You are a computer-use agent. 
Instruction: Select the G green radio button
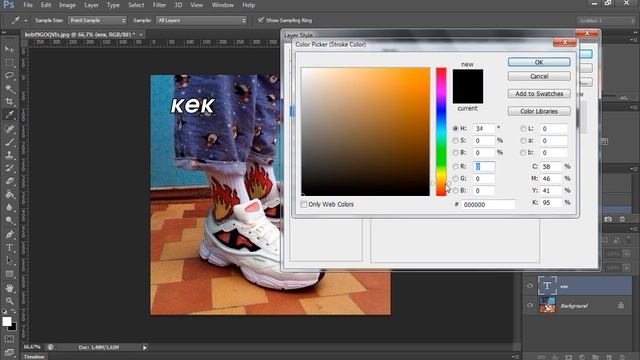coord(455,178)
